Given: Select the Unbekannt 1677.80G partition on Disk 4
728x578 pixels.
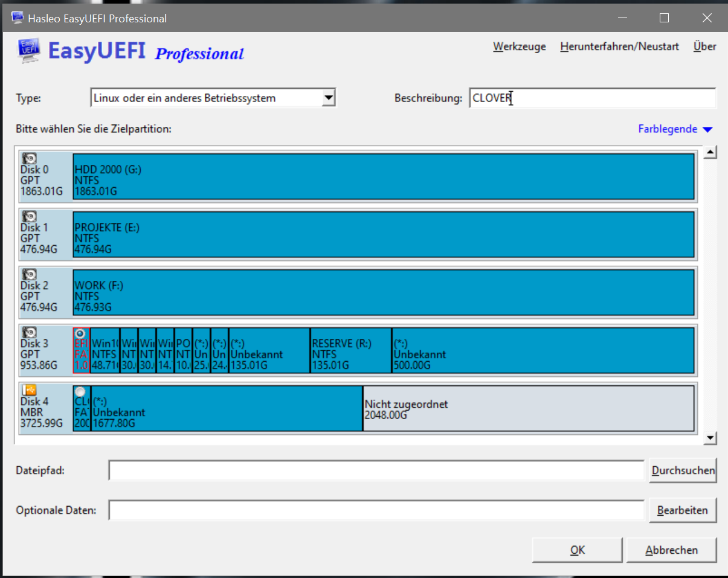Looking at the screenshot, I should (x=227, y=408).
